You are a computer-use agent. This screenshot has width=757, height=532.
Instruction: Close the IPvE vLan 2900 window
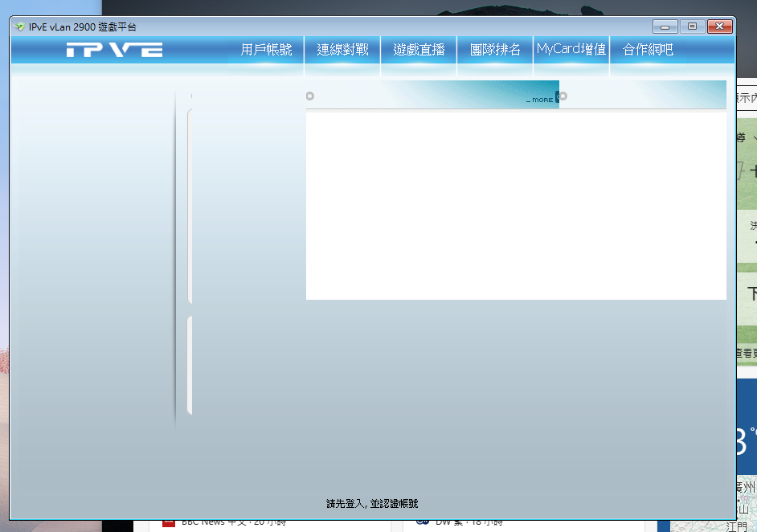[x=719, y=27]
